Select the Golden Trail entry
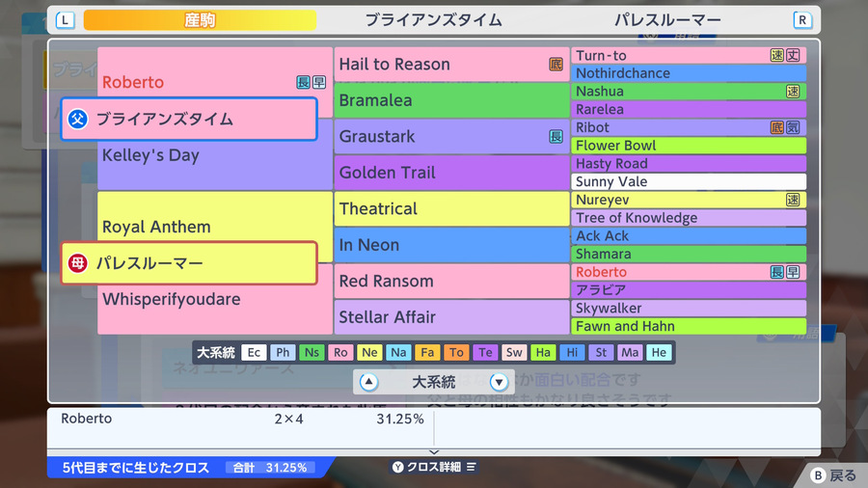The height and width of the screenshot is (488, 868). (x=451, y=173)
